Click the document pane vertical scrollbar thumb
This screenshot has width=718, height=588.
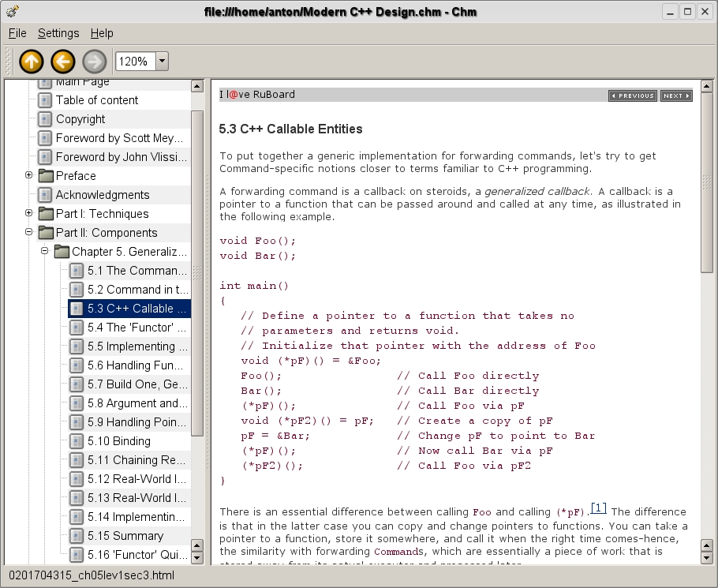pyautogui.click(x=706, y=182)
